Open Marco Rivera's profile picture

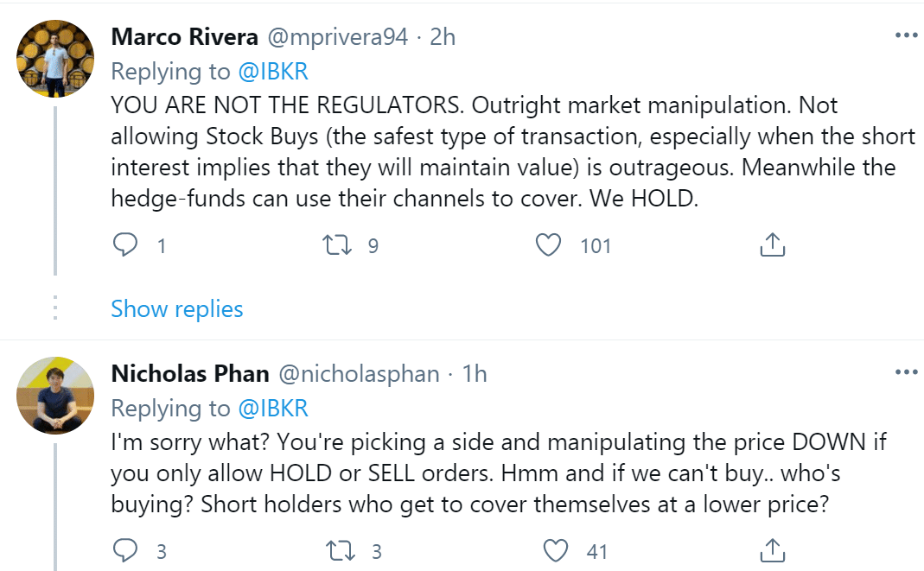(x=55, y=56)
